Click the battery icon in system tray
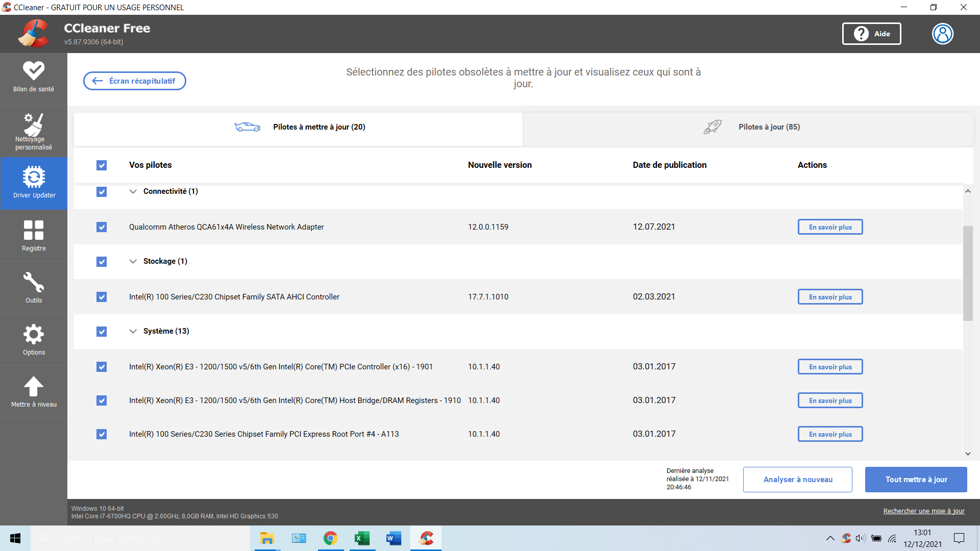980x551 pixels. click(876, 538)
